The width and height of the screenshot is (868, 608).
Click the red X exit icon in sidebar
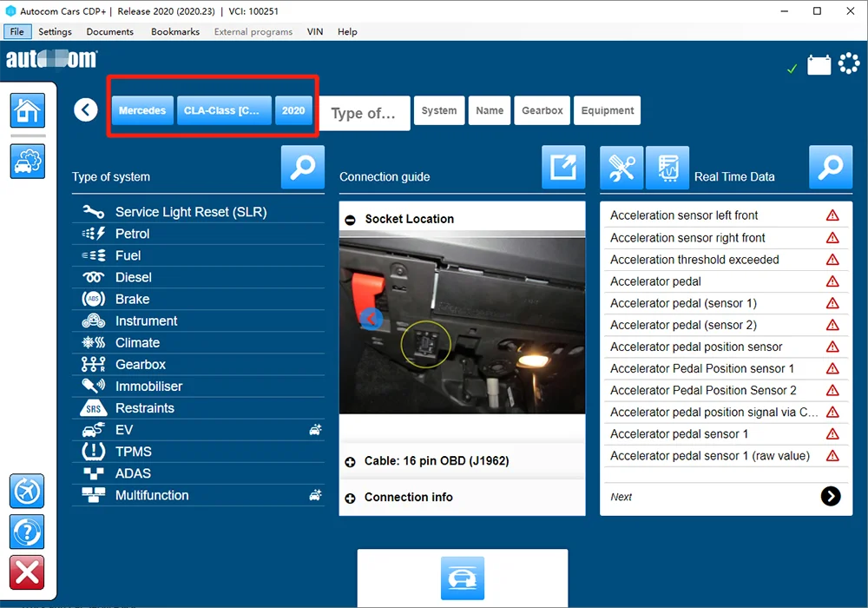point(27,572)
